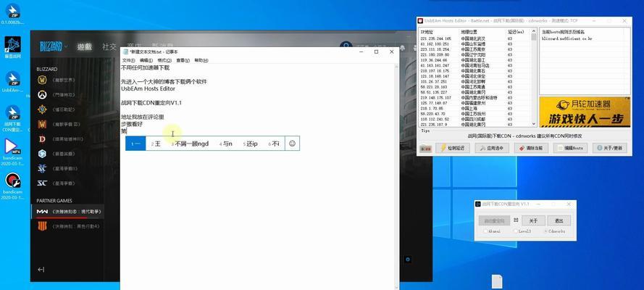Choose IME candidate 6 不i
This screenshot has height=290, width=644.
(x=274, y=144)
